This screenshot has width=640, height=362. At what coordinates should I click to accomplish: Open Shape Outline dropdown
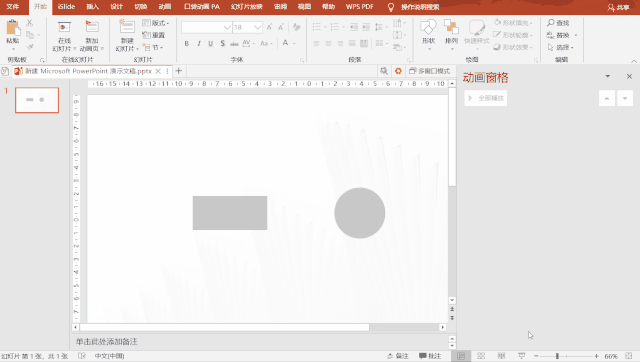click(x=513, y=35)
